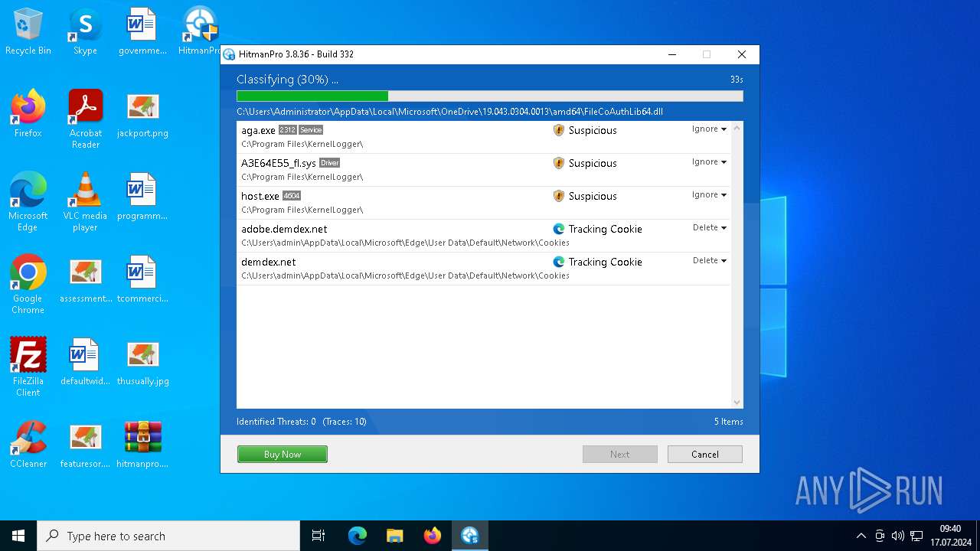The width and height of the screenshot is (980, 551).
Task: Open the taskbar clock and date
Action: pos(951,536)
